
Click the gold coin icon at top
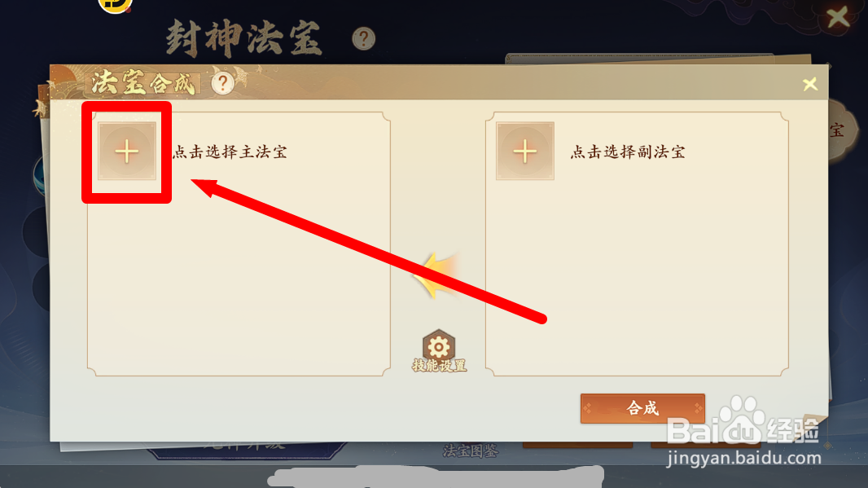(115, 4)
